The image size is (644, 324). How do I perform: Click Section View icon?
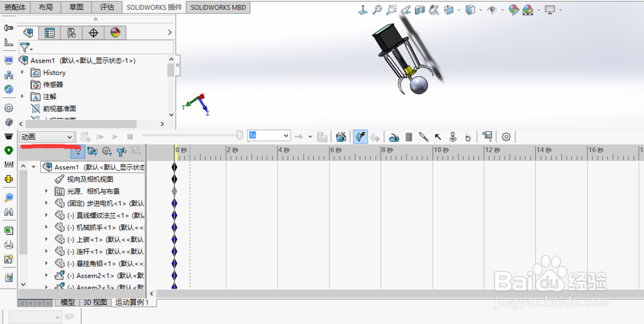click(x=419, y=10)
